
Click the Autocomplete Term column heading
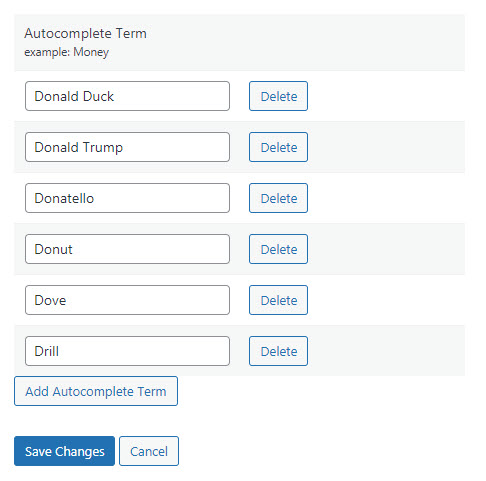[85, 33]
